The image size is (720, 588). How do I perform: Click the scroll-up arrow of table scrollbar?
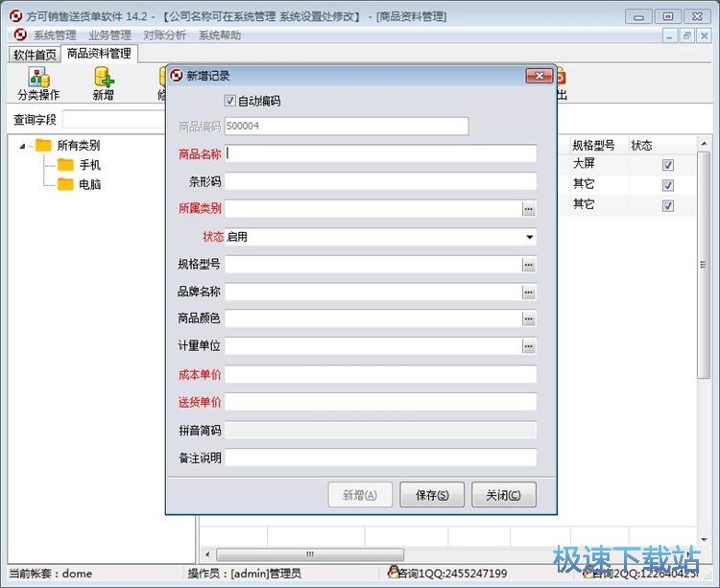click(704, 144)
